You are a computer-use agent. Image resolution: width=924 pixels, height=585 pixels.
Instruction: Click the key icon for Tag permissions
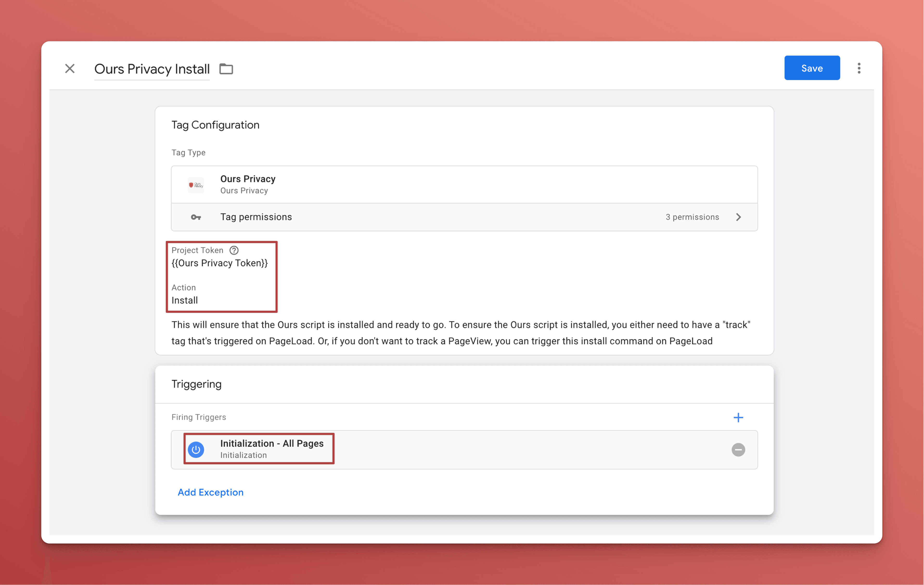click(x=196, y=217)
